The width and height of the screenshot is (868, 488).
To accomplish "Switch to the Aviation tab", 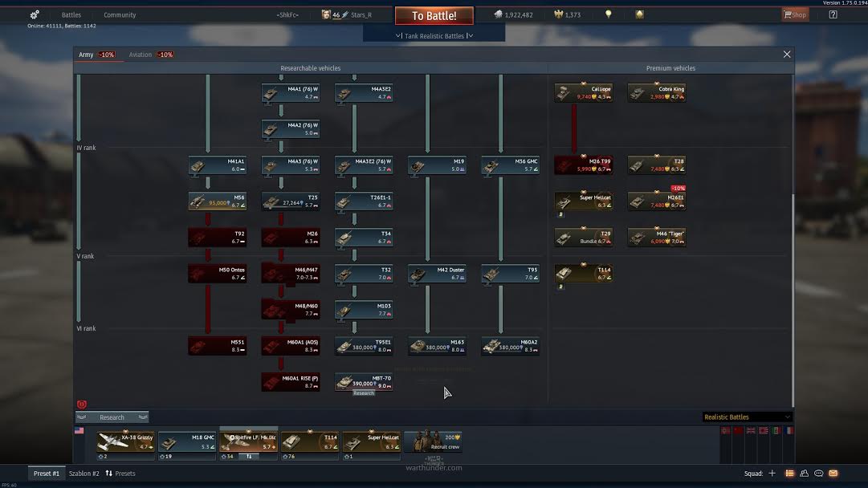I will coord(140,55).
